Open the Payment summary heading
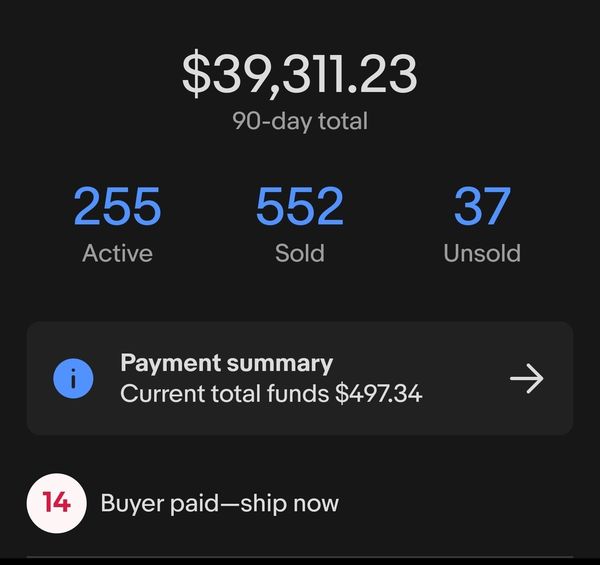 [226, 363]
